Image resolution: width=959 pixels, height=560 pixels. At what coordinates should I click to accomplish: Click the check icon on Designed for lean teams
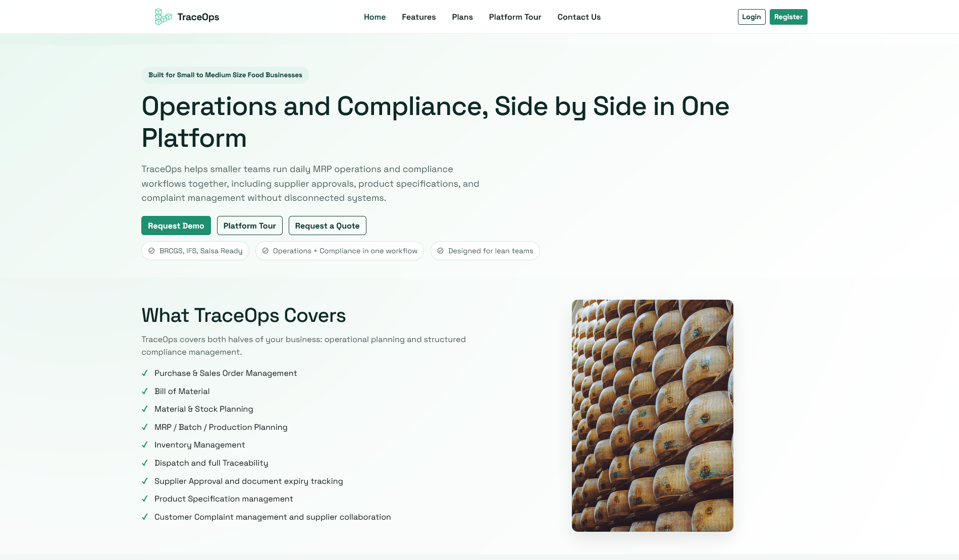[440, 251]
